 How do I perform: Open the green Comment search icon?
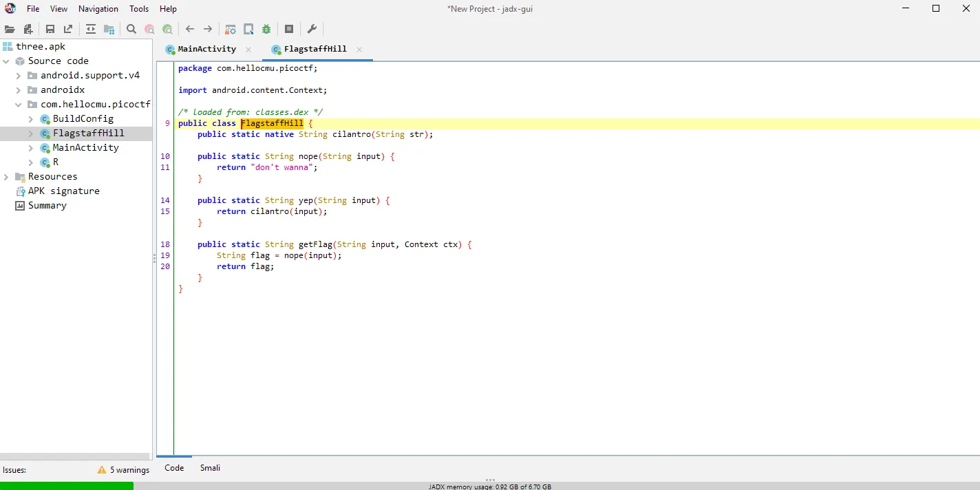click(x=167, y=29)
